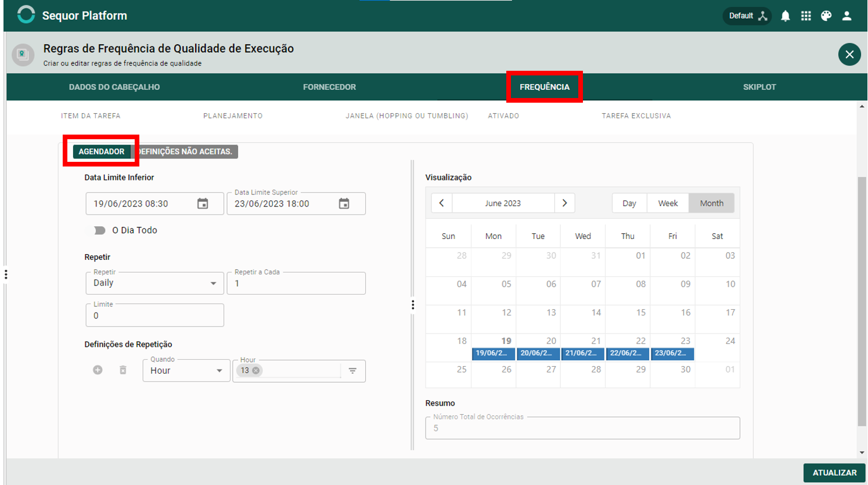Image resolution: width=868 pixels, height=485 pixels.
Task: Delete repetition definition with trash icon
Action: 123,370
